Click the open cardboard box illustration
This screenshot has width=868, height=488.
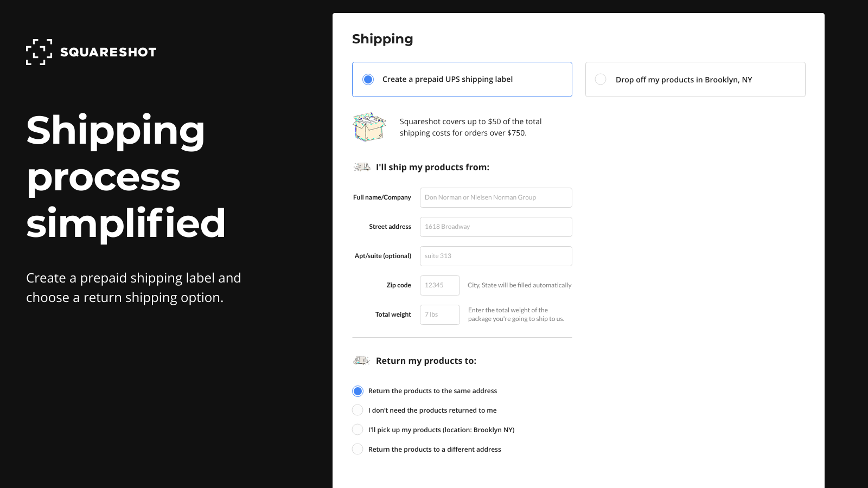[x=369, y=126]
